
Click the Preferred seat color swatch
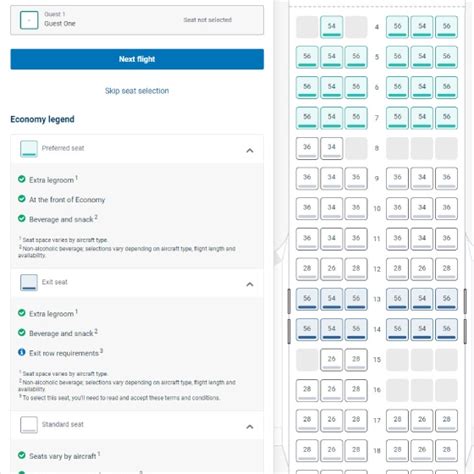[29, 149]
